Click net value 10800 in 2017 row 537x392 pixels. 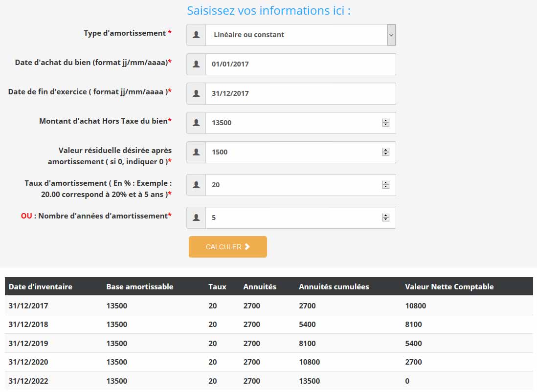coord(415,305)
